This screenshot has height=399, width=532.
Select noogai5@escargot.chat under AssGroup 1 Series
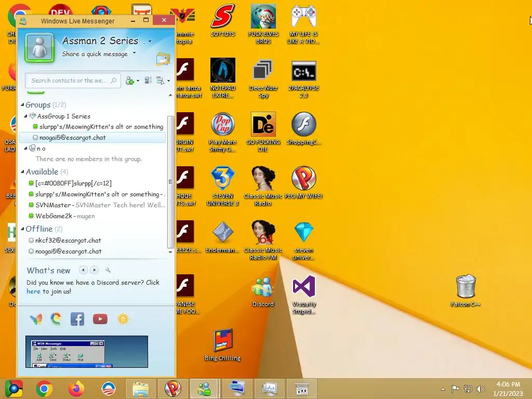[x=92, y=137]
